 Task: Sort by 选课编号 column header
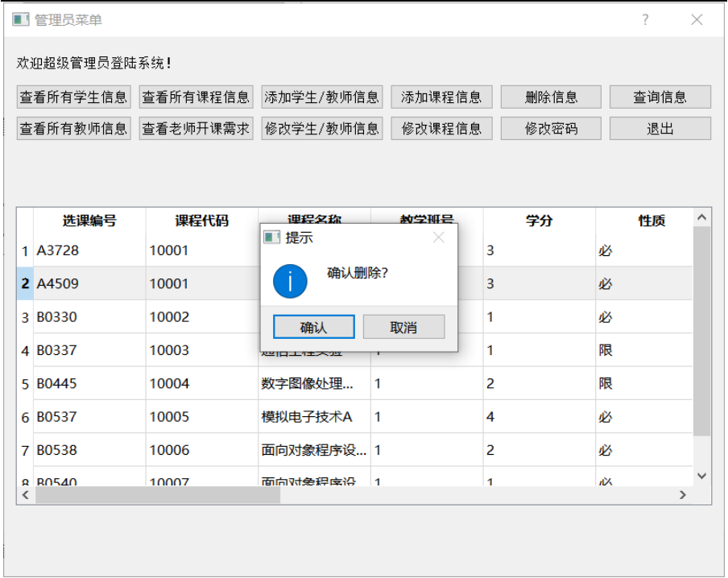89,221
